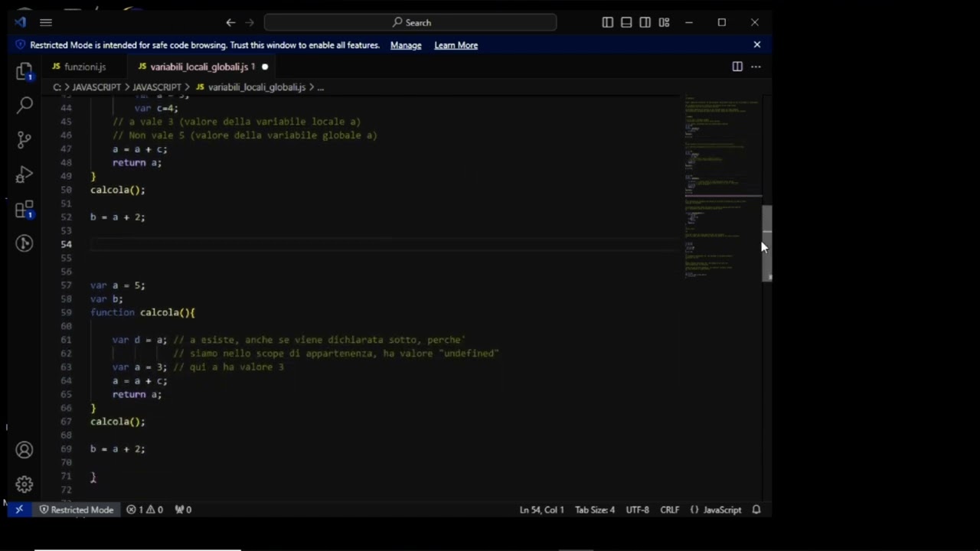This screenshot has width=980, height=551.
Task: Click the editor vertical scrollbar thumb
Action: [766, 243]
